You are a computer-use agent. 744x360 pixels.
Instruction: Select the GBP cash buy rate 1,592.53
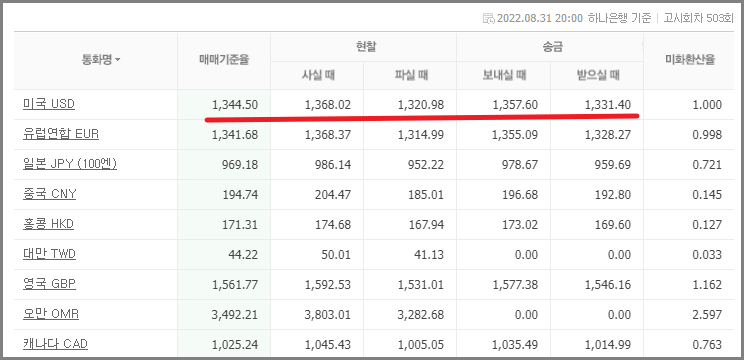[328, 285]
